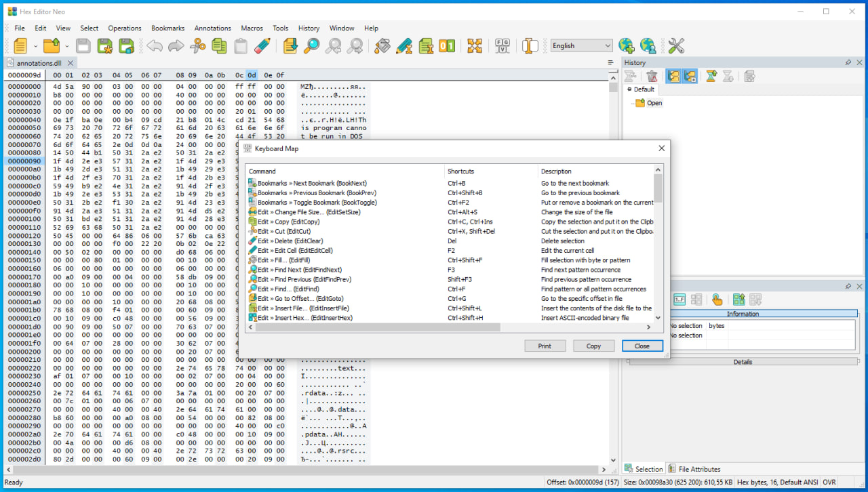Open the Bookmarks menu

pos(167,28)
